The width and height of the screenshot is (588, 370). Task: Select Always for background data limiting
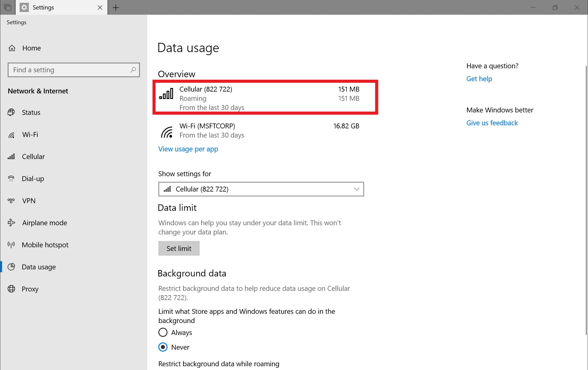click(163, 332)
